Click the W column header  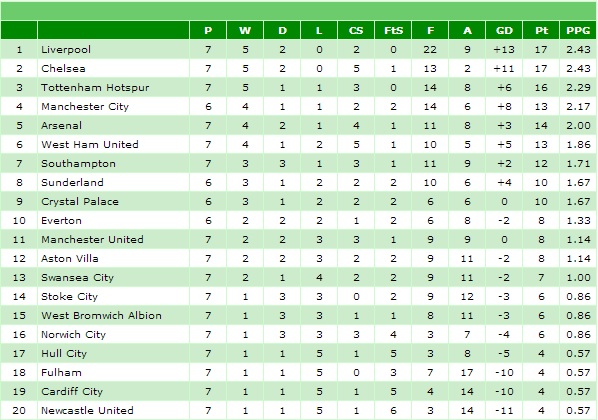click(244, 31)
